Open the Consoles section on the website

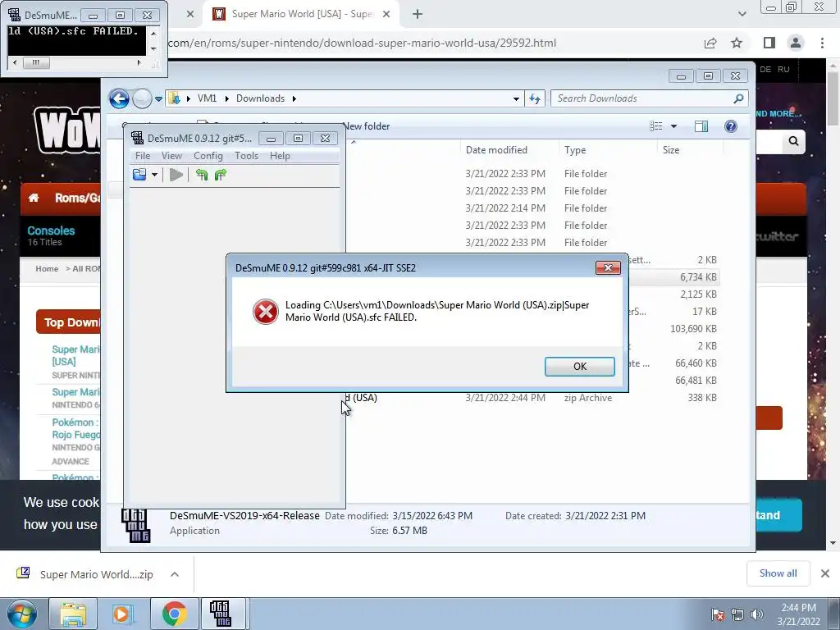[51, 231]
